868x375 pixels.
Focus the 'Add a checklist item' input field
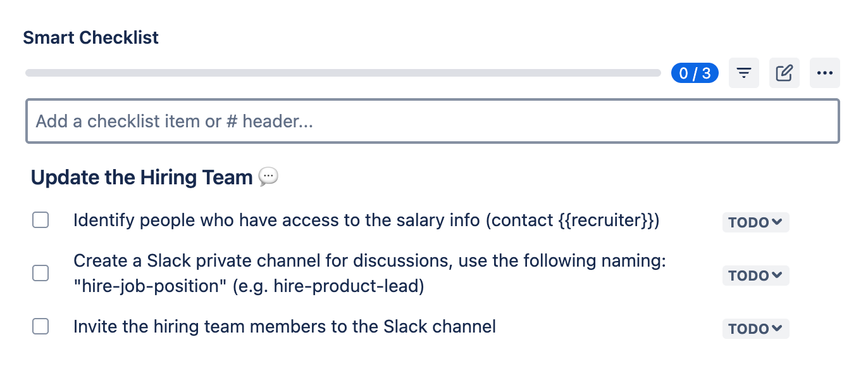tap(433, 121)
